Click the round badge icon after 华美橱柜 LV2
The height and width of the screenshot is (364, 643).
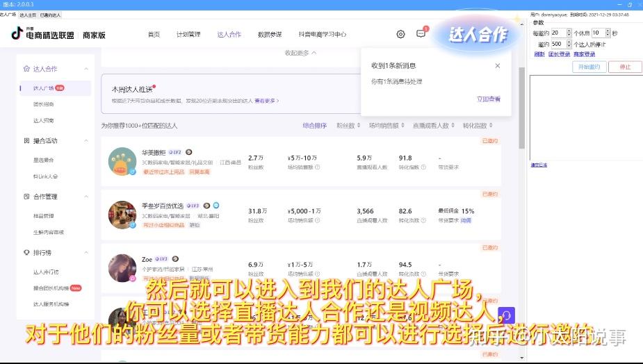tap(188, 153)
